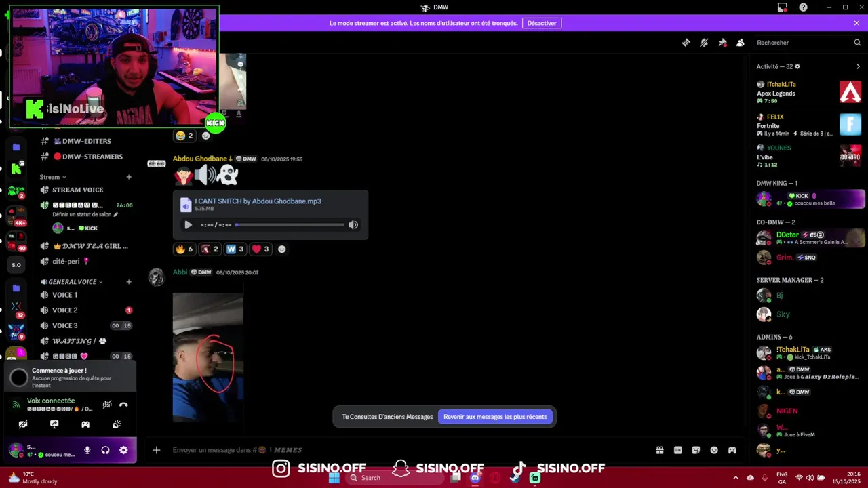Collapse the GENERAL VOICE category

click(x=71, y=282)
